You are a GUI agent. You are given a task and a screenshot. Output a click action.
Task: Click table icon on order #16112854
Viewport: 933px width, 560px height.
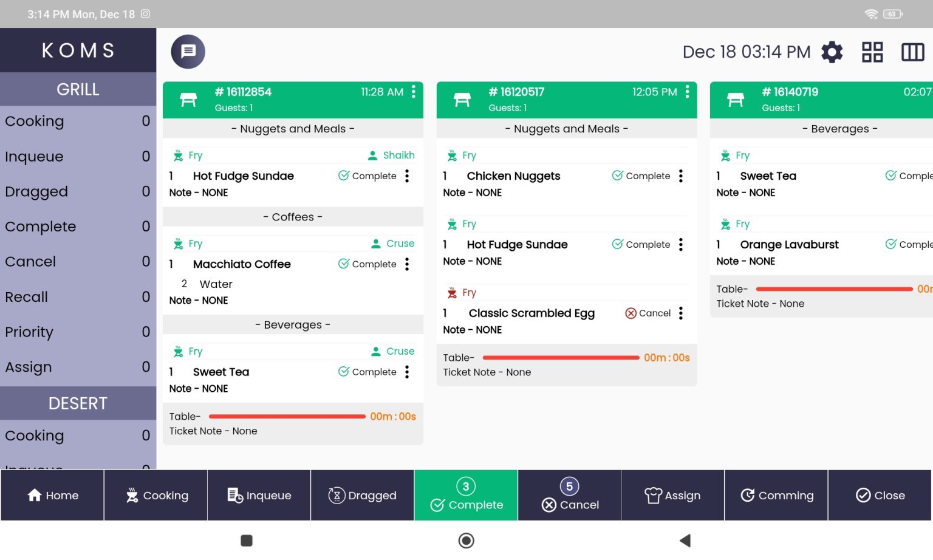pos(188,100)
